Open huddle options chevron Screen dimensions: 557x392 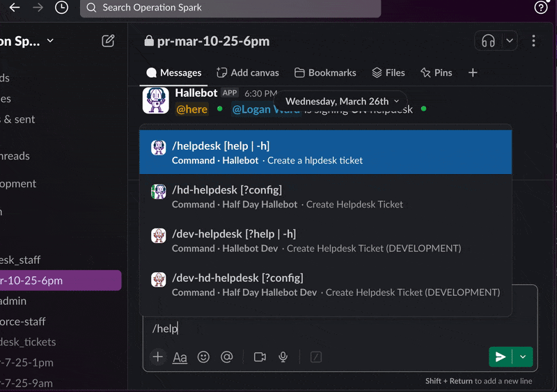(x=510, y=41)
